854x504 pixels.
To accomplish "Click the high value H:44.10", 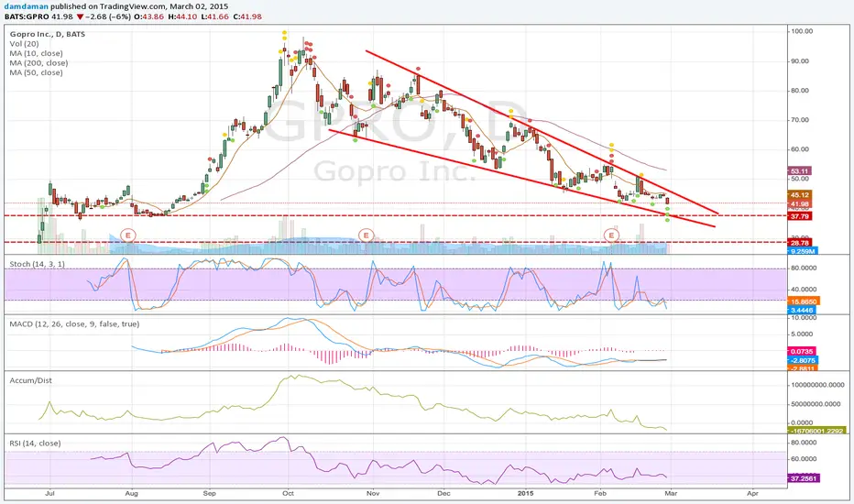I will [182, 16].
